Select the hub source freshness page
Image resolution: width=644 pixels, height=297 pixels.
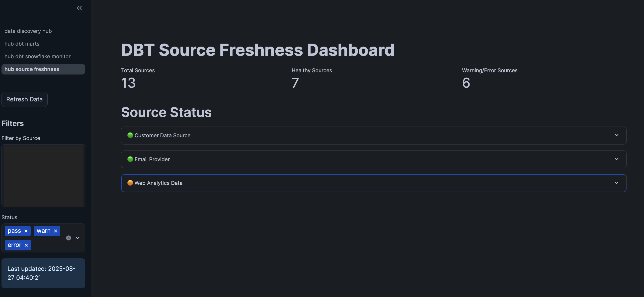pos(32,69)
